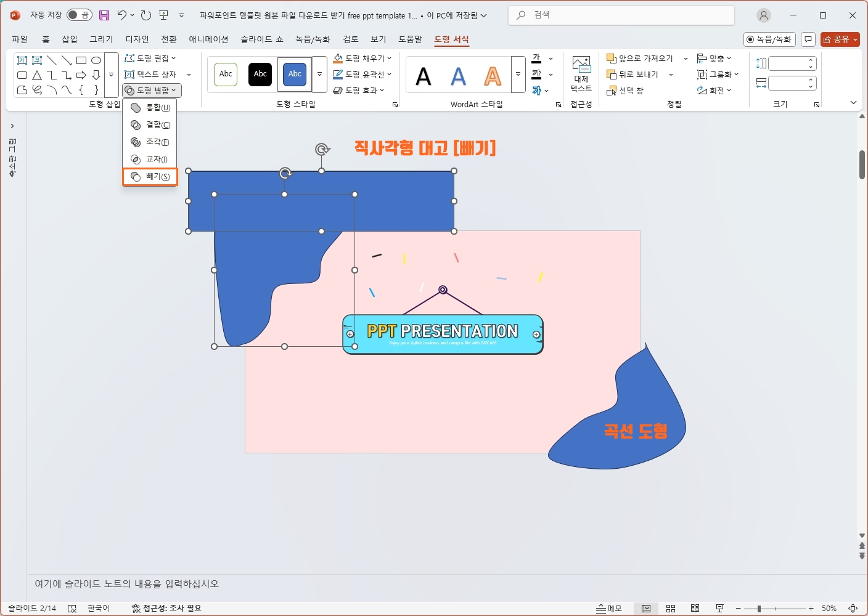Viewport: 868px width, 616px height.
Task: Switch to reading view icon
Action: (695, 609)
